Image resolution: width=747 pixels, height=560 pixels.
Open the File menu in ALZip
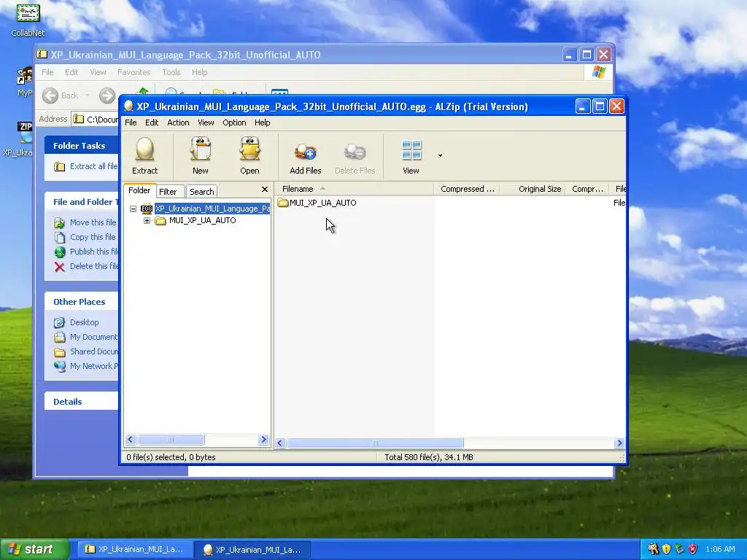131,122
